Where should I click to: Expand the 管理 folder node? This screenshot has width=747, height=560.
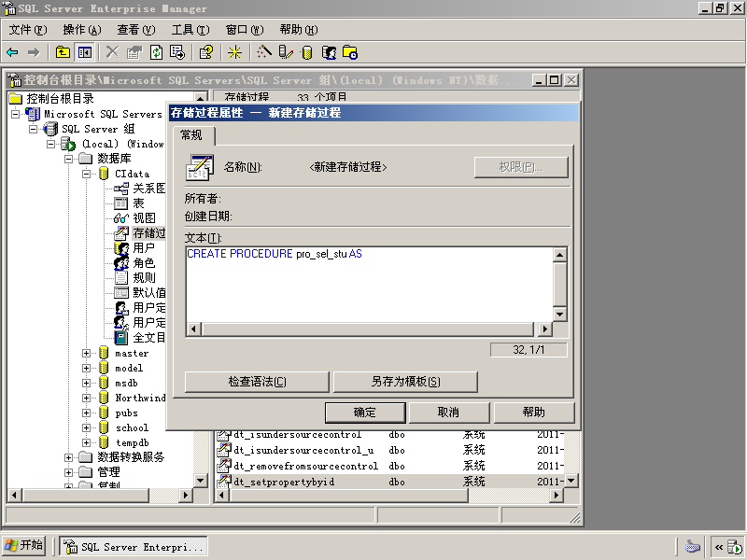68,472
